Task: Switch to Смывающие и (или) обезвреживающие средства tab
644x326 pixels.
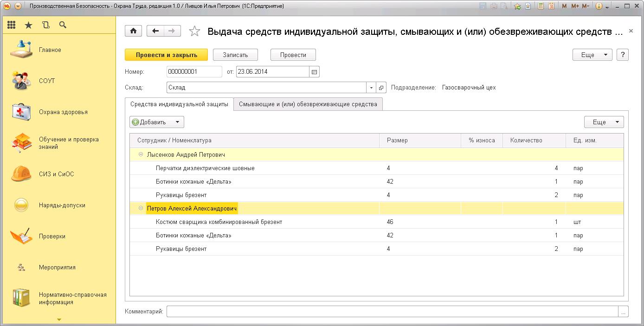Action: pos(308,104)
